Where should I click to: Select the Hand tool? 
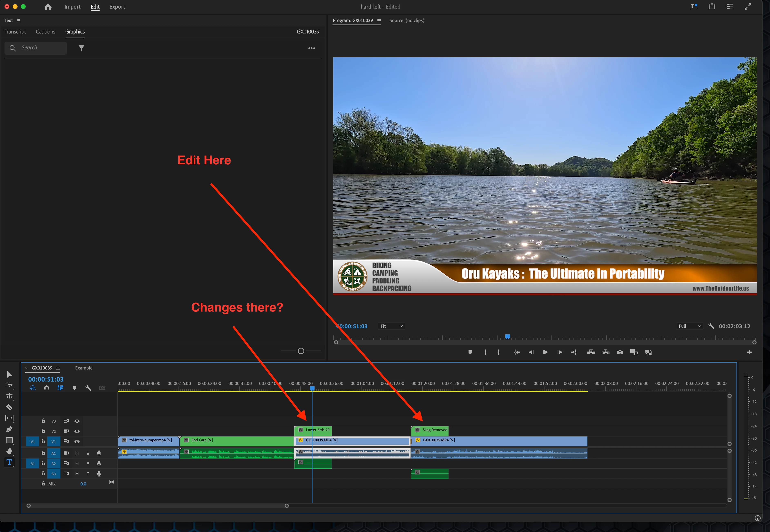pyautogui.click(x=9, y=451)
